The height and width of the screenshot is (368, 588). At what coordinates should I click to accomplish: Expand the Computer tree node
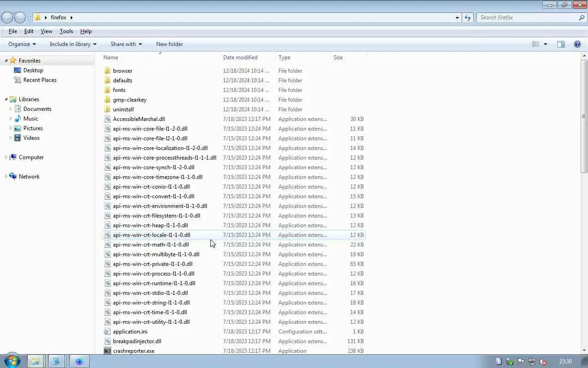tap(6, 157)
